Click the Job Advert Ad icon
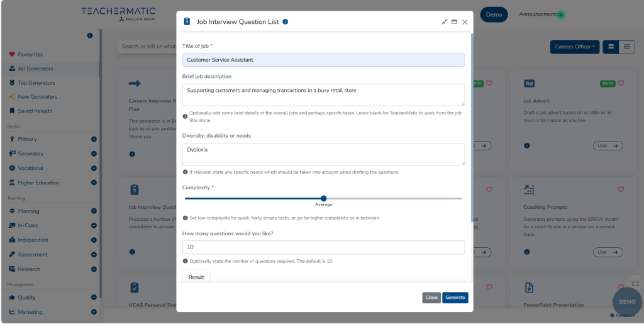Screen dimensions: 644x324 coord(528,84)
